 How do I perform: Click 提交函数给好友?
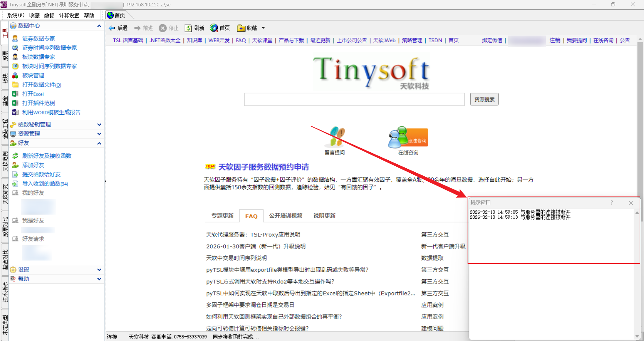tap(41, 174)
